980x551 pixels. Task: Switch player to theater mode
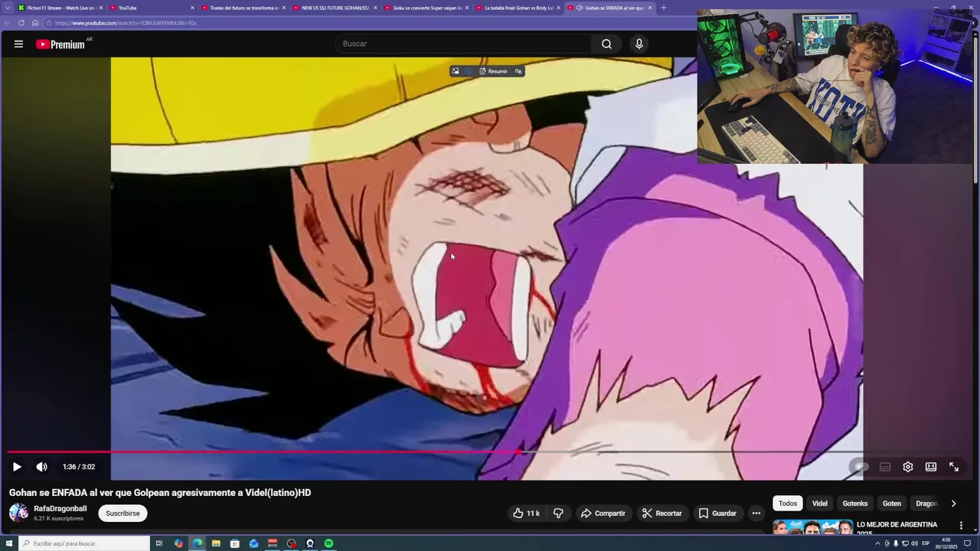coord(931,467)
